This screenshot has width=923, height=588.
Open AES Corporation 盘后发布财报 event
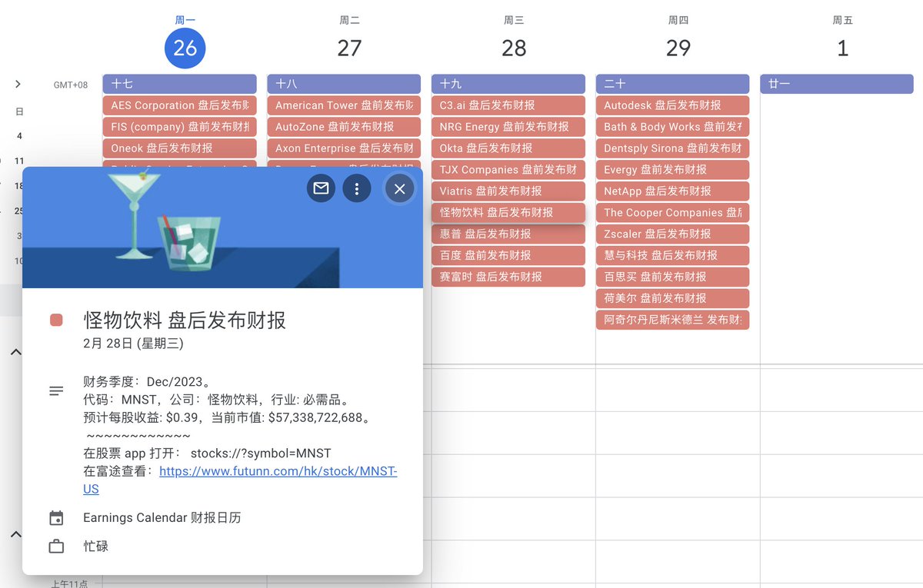click(x=179, y=105)
